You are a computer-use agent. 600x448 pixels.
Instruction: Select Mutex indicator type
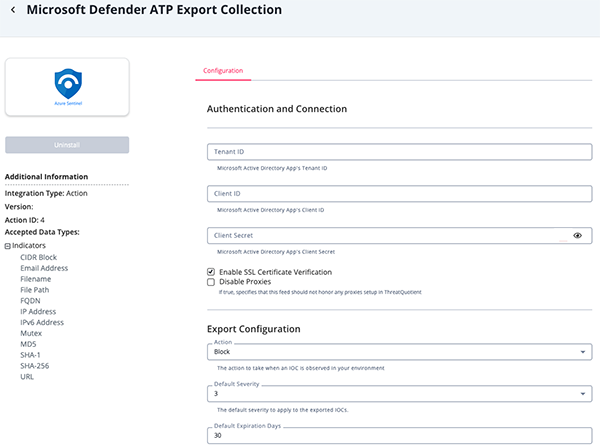31,333
